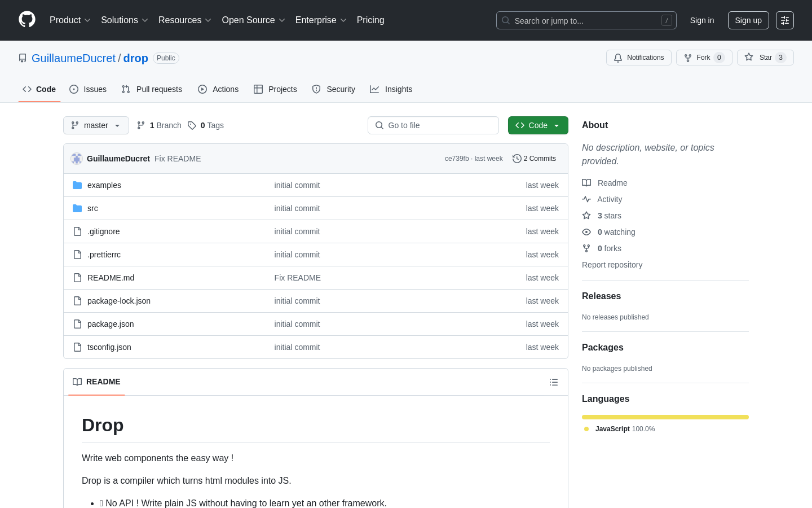812x508 pixels.
Task: Star the drop repository
Action: coord(765,58)
